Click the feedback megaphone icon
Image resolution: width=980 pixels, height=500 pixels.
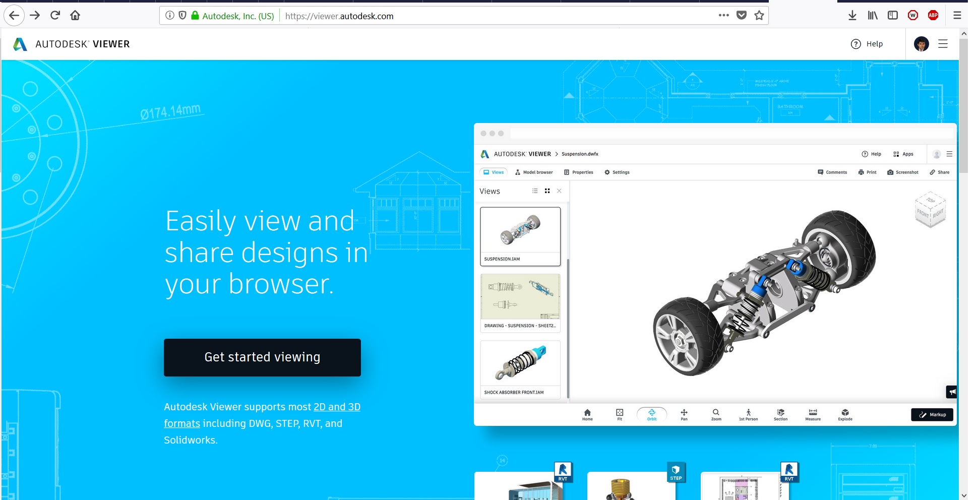coord(952,392)
